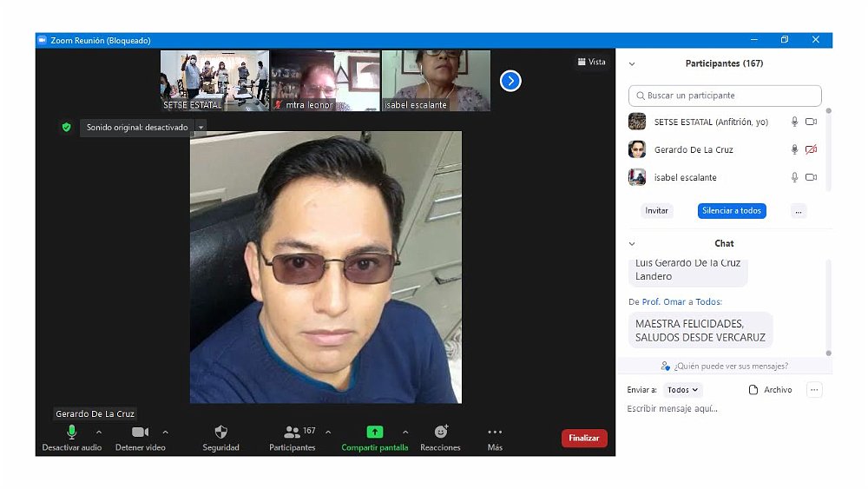Click the Más three-dots icon
This screenshot has height=489, width=868.
click(495, 432)
